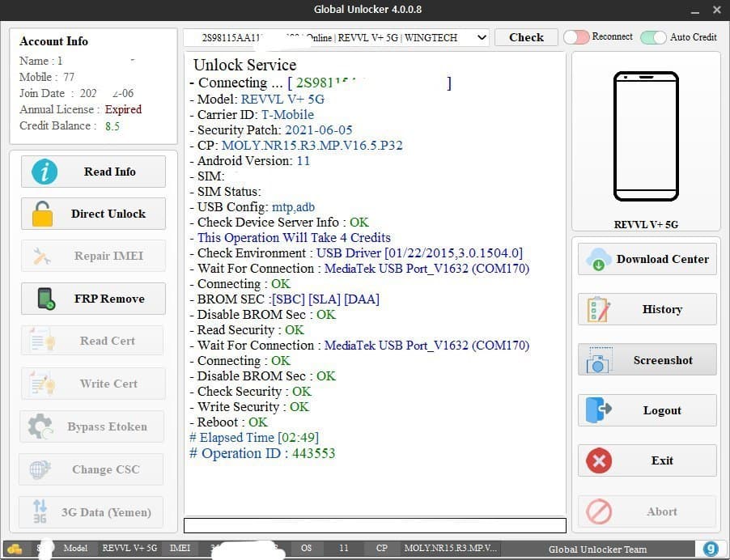Click the Read Cert document icon
The width and height of the screenshot is (730, 560).
point(42,340)
